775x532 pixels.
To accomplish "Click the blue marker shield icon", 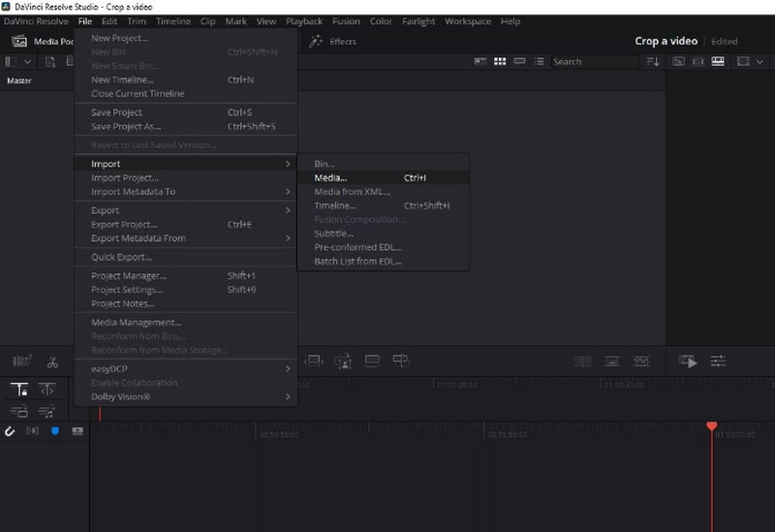I will click(55, 431).
